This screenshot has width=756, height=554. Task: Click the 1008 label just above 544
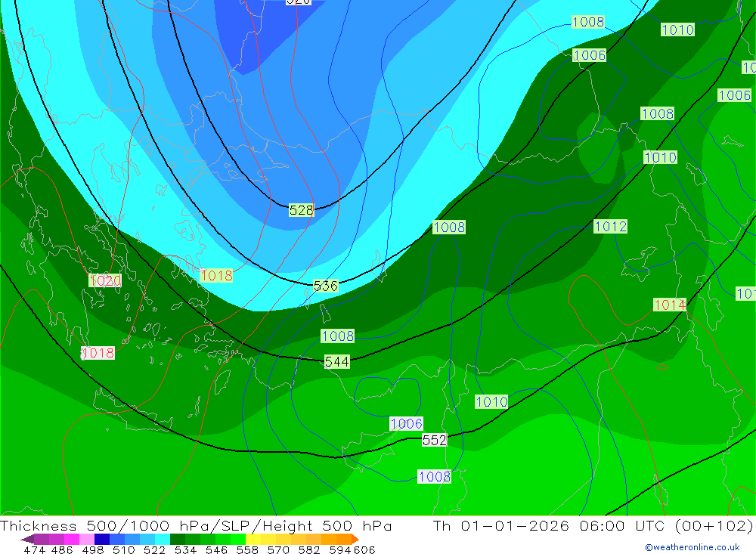[x=337, y=336]
